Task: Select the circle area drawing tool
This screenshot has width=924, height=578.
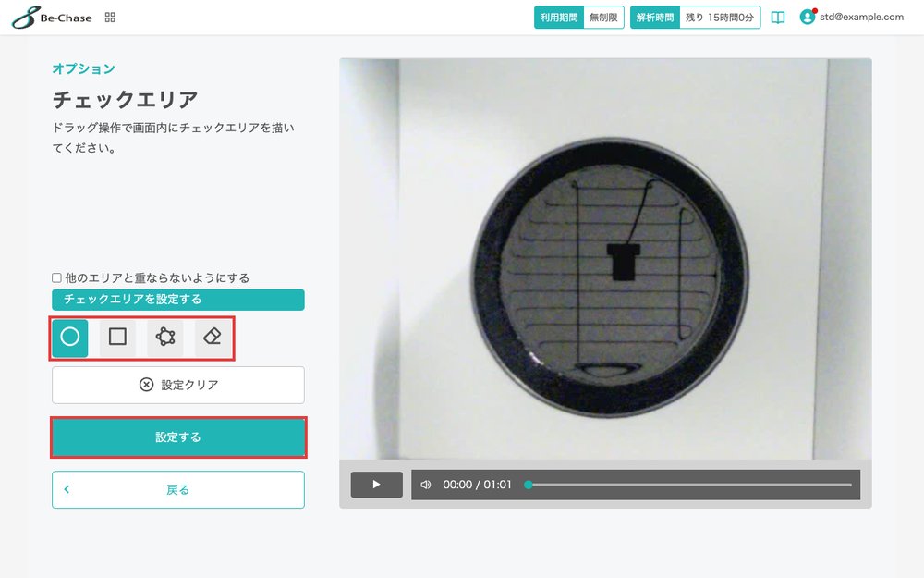Action: [70, 338]
